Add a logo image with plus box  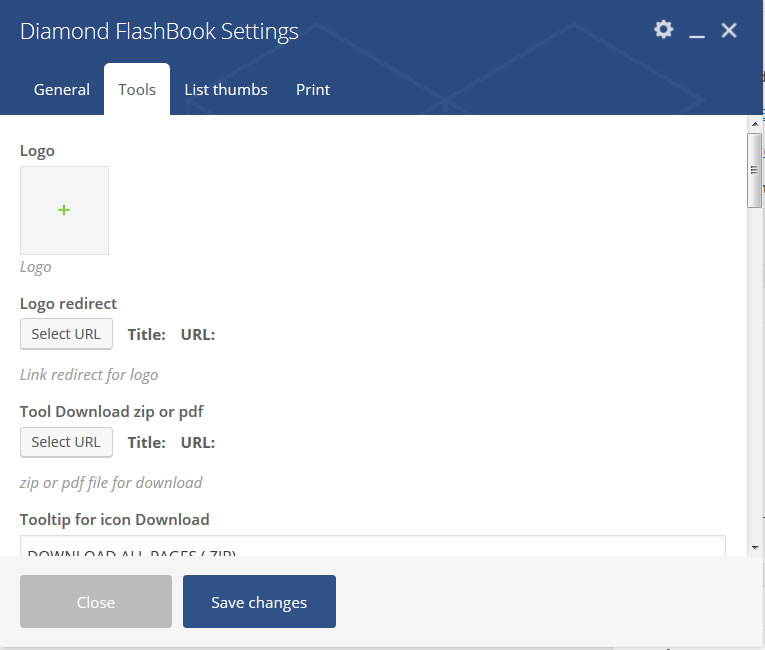pyautogui.click(x=64, y=210)
